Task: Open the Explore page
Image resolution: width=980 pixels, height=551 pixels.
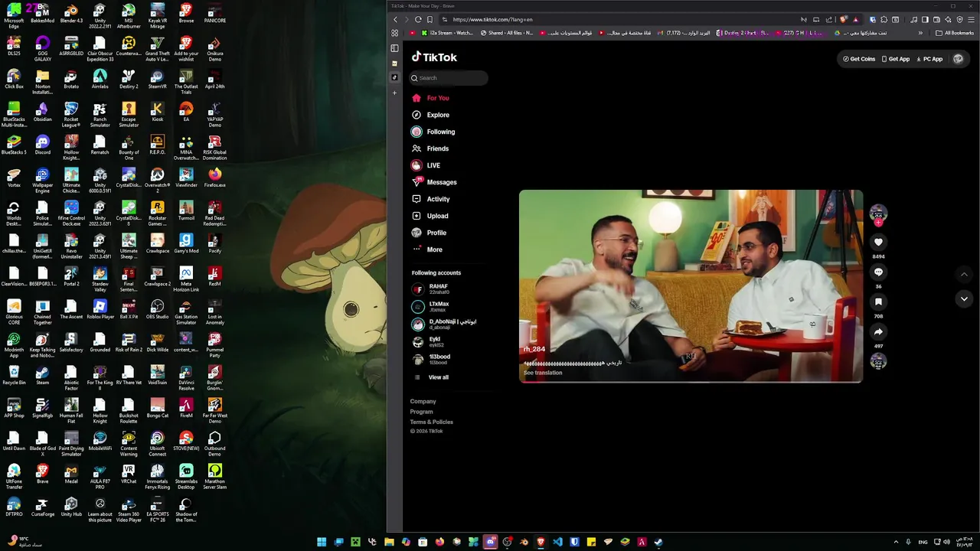Action: point(431,115)
